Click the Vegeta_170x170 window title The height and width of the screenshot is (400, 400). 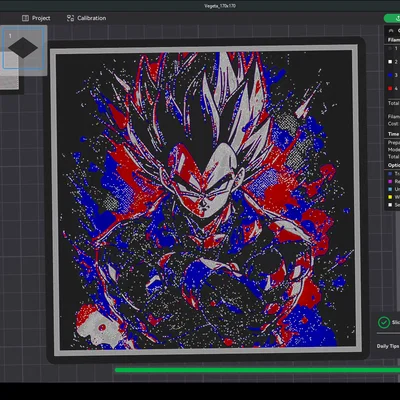[x=220, y=6]
